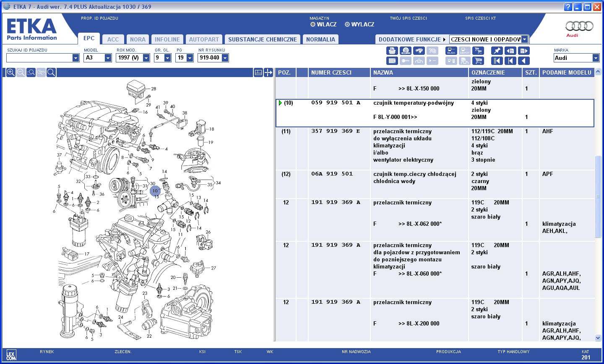Click the NUMER CZESCI column header
Screen dimensions: 604x364
(339, 72)
